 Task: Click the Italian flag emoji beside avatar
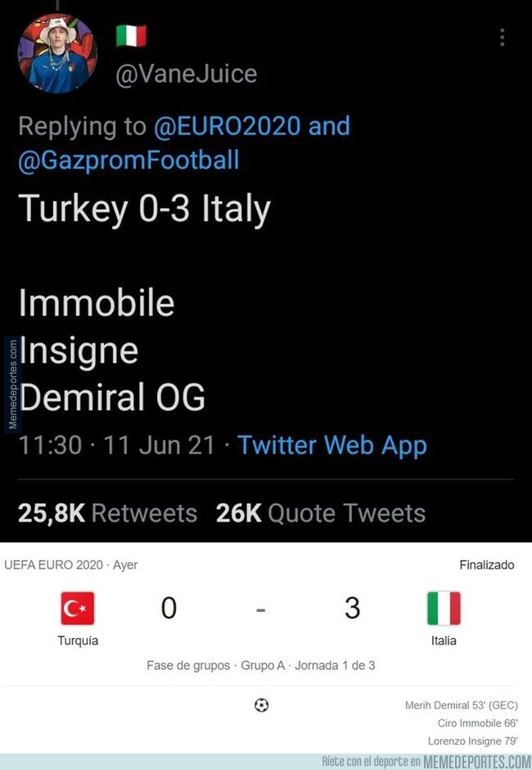pyautogui.click(x=131, y=35)
